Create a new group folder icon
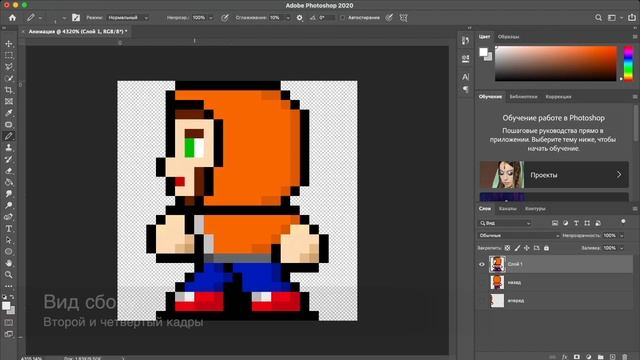The image size is (640, 360). click(601, 357)
